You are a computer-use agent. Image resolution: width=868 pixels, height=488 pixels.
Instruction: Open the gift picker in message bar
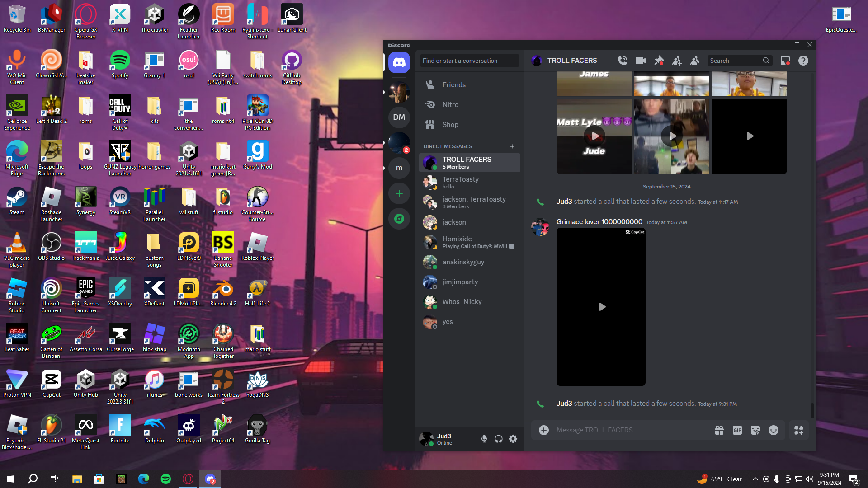pyautogui.click(x=719, y=430)
